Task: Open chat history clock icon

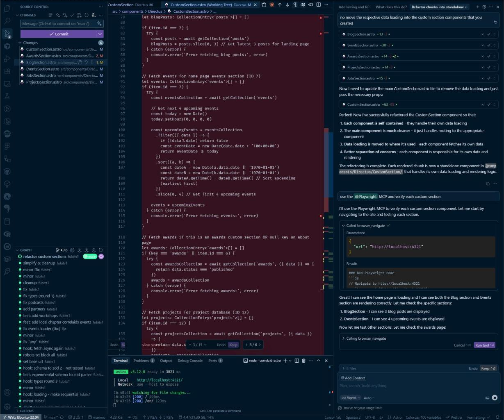Action: [484, 7]
